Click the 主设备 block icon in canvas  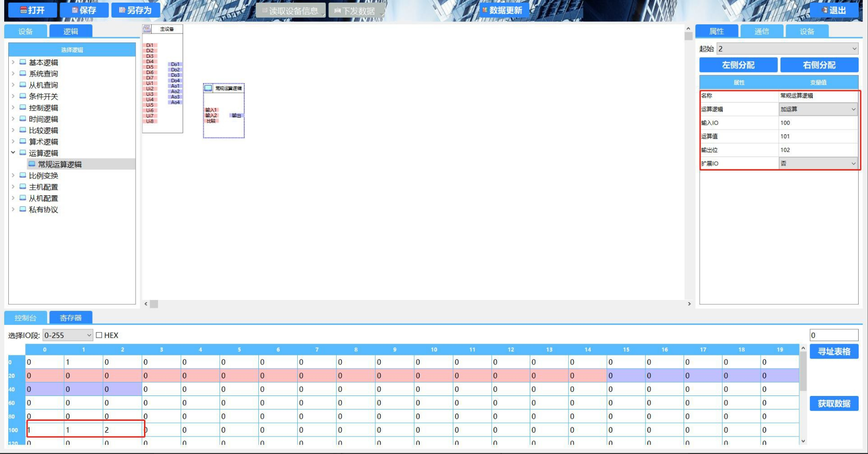(147, 29)
